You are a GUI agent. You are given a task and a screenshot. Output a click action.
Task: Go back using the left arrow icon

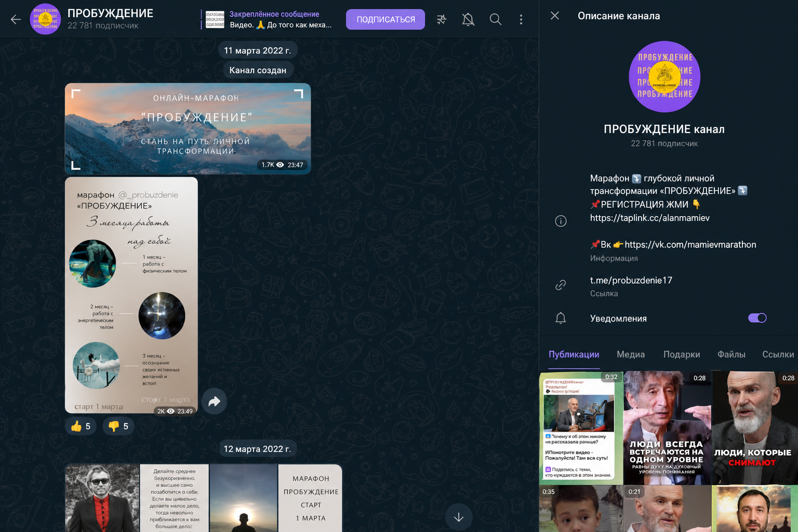[16, 19]
